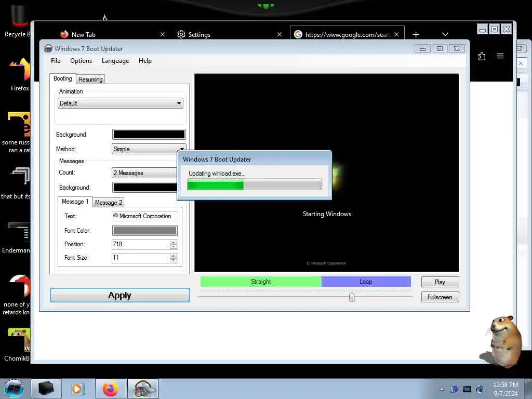This screenshot has height=399, width=532.
Task: Decrease Font Size with the down stepper arrow
Action: click(x=174, y=260)
